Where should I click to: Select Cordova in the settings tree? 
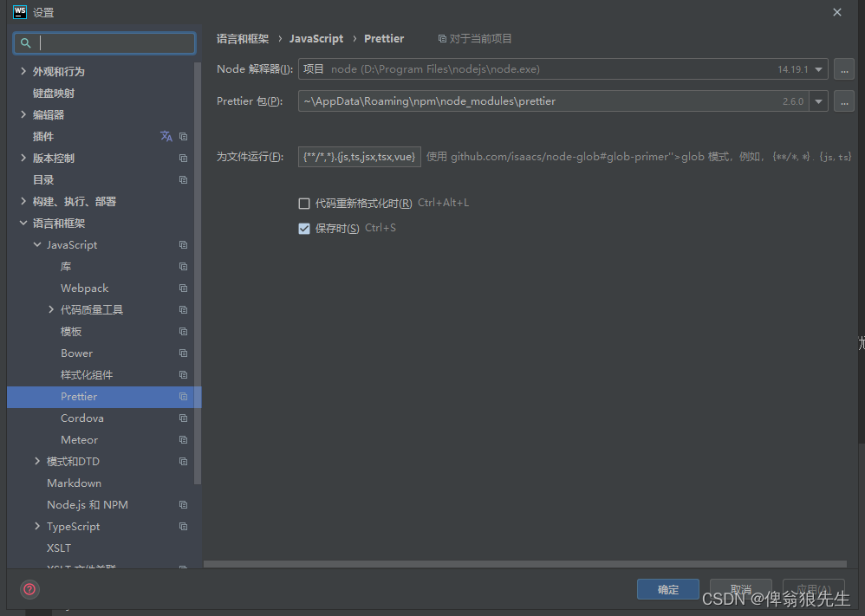point(82,418)
